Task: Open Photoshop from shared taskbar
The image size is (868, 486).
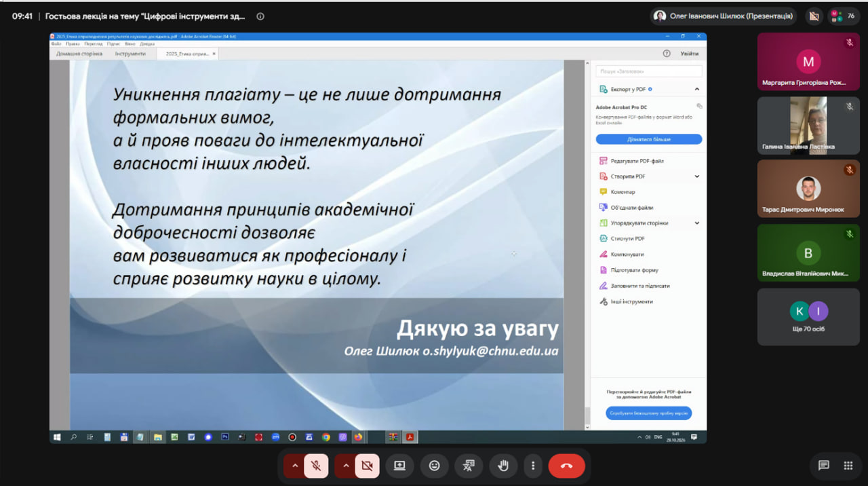Action: pyautogui.click(x=225, y=437)
